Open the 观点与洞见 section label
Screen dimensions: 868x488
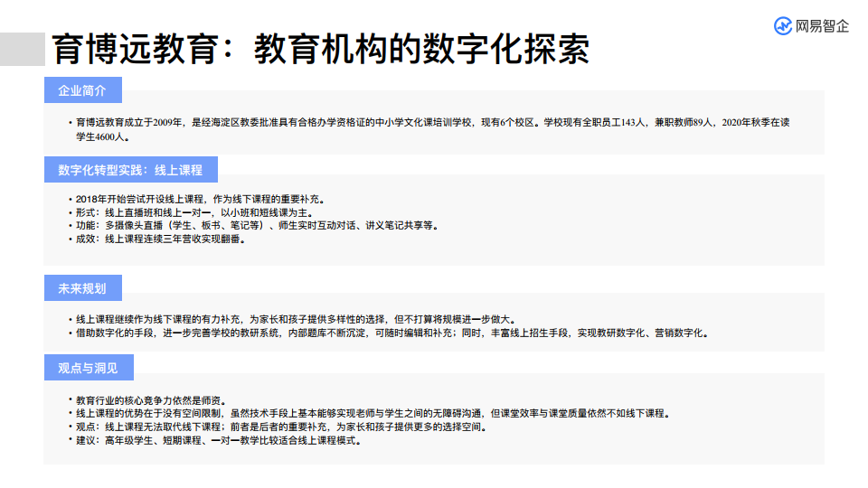(x=82, y=368)
